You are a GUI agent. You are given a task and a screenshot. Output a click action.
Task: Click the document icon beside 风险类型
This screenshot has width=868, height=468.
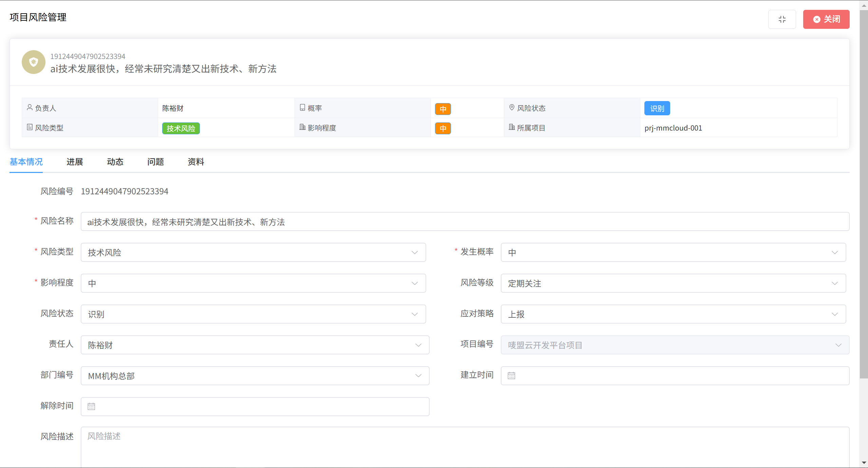pos(30,128)
